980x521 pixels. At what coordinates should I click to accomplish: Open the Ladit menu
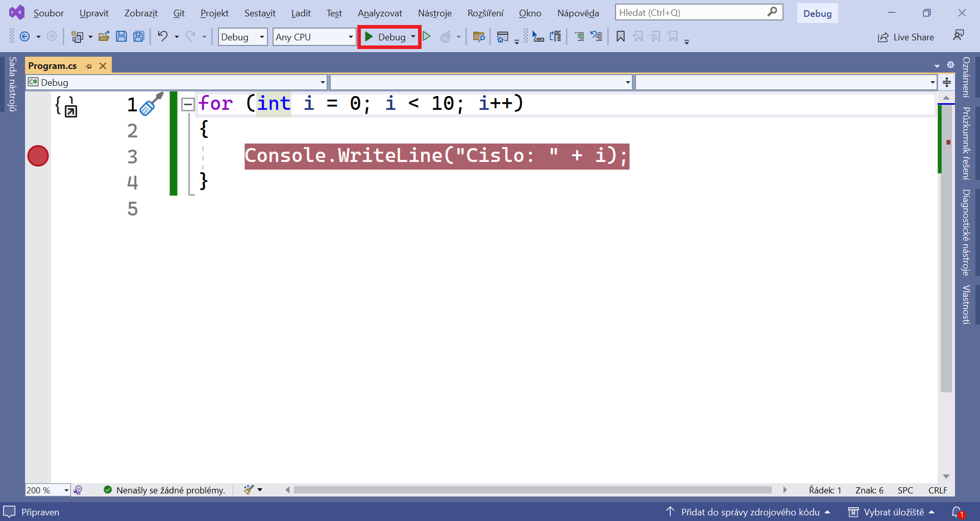301,13
